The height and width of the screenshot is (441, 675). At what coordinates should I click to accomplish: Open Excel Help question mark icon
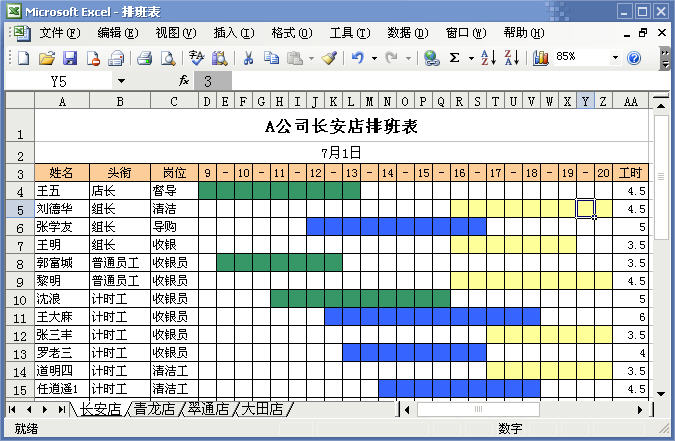pyautogui.click(x=634, y=58)
